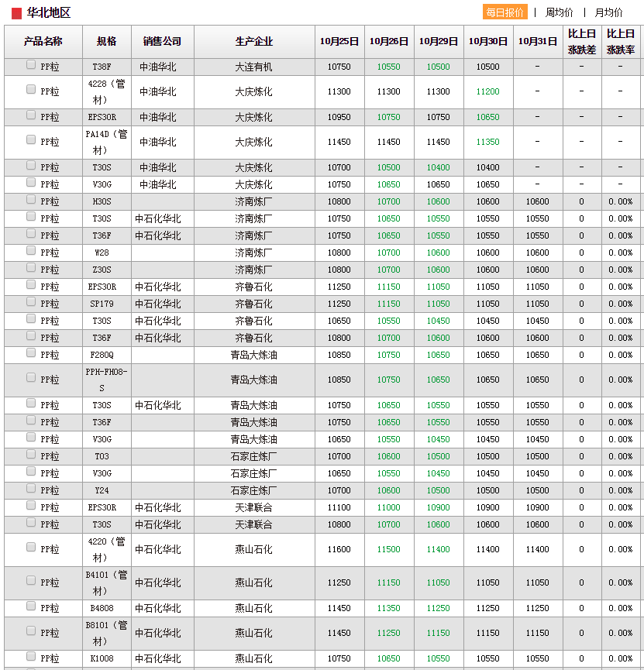
Task: Check the box for PPH-FH08-S row
Action: pyautogui.click(x=31, y=378)
